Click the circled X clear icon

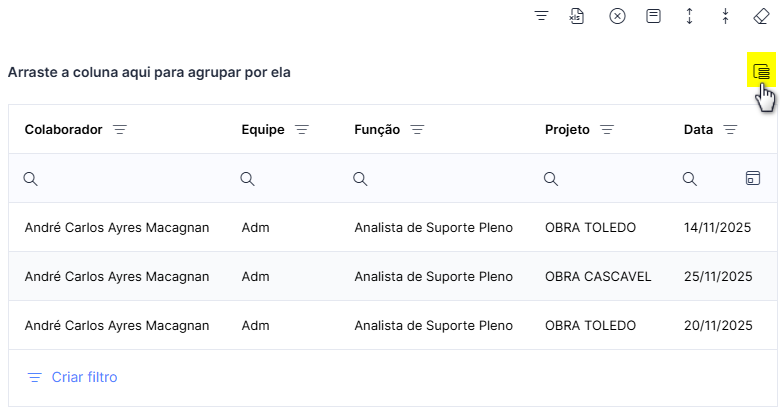tap(617, 16)
